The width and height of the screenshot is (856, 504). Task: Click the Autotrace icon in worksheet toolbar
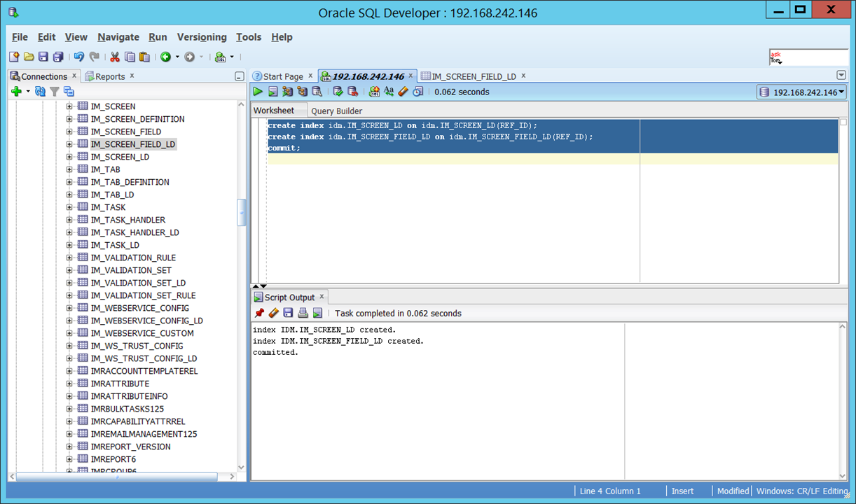(x=287, y=92)
